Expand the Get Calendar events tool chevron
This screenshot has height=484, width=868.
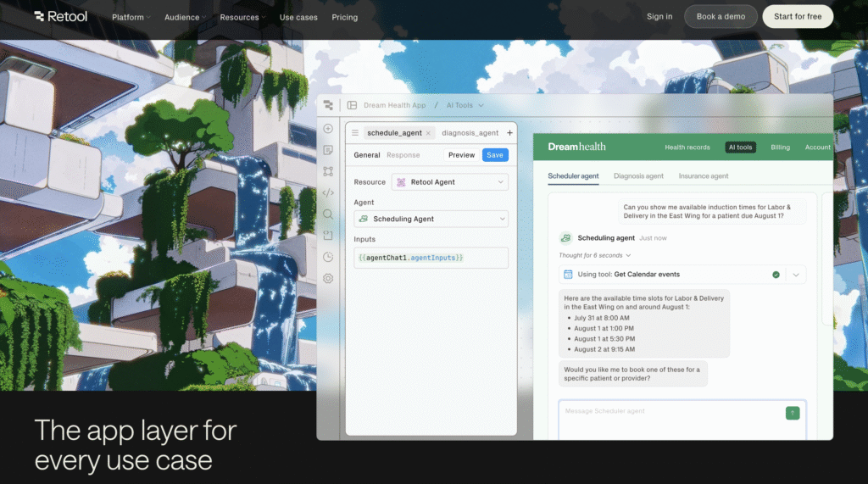point(796,275)
